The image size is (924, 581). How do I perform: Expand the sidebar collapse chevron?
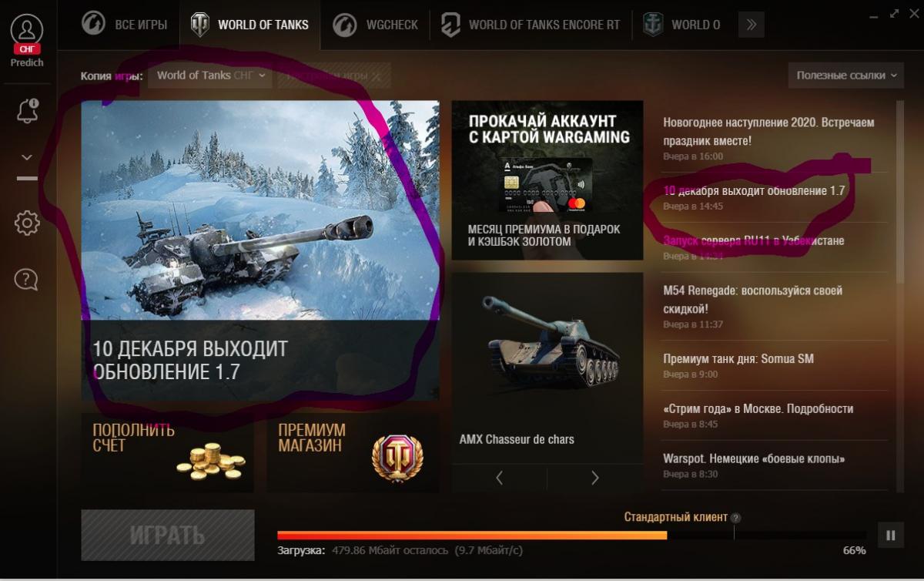[27, 157]
